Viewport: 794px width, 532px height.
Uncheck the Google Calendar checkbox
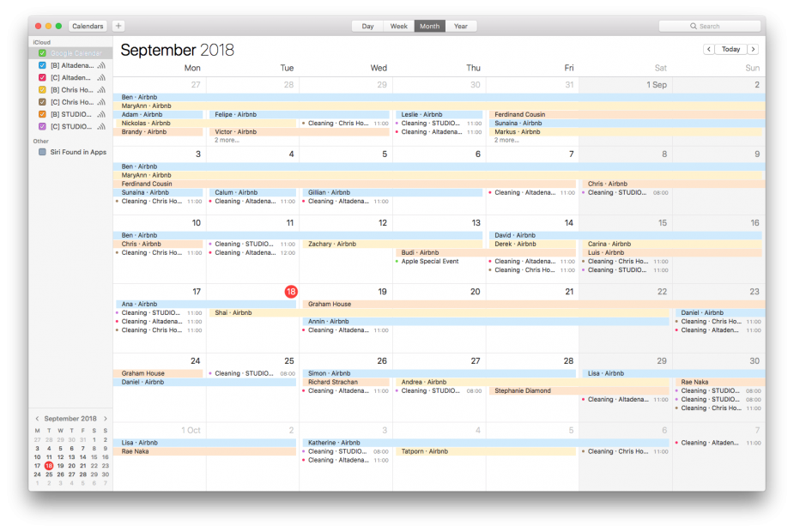[x=43, y=53]
